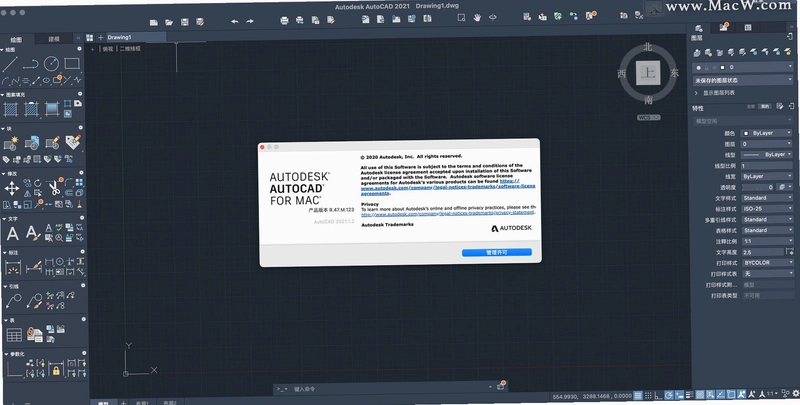Screen dimensions: 800x405
Task: Insert a table with Table tool
Action: click(14, 335)
